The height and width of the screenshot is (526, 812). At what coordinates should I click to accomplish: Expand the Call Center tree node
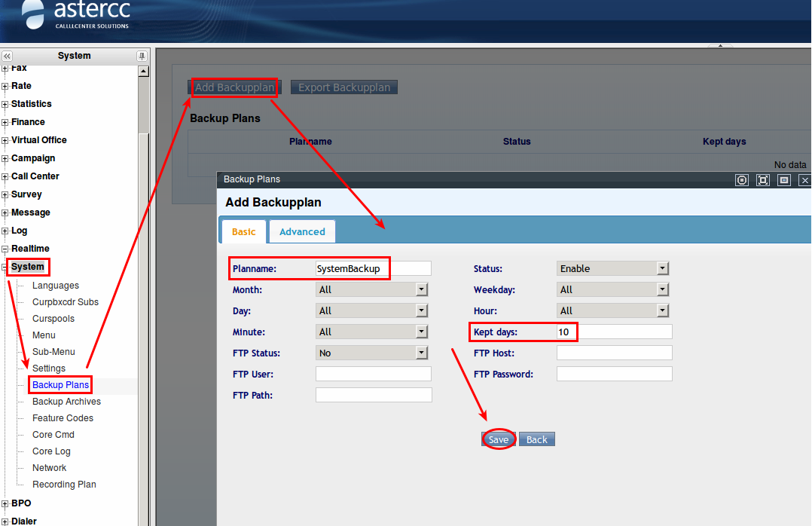[5, 176]
